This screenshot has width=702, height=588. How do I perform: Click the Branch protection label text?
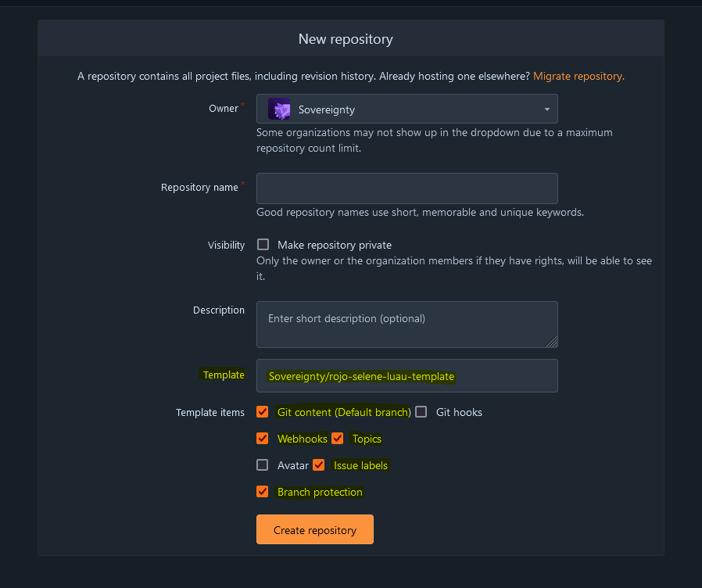[x=320, y=492]
